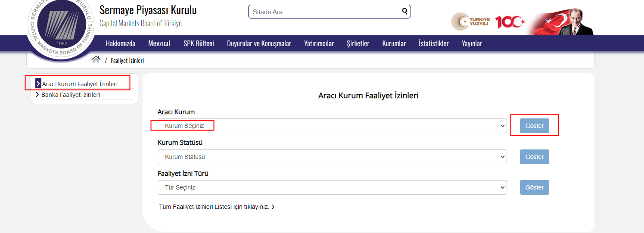The height and width of the screenshot is (233, 644).
Task: Open the SPK Bülteni menu
Action: 199,43
